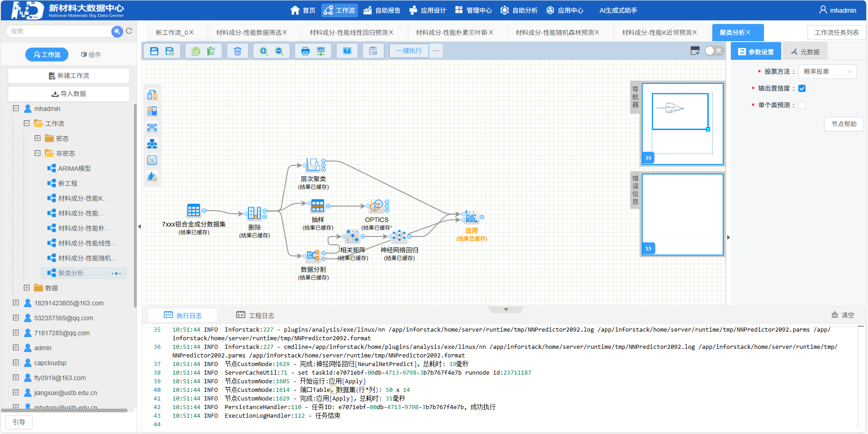This screenshot has width=868, height=434.
Task: Enable the 单个类预测 checkbox
Action: click(x=802, y=105)
